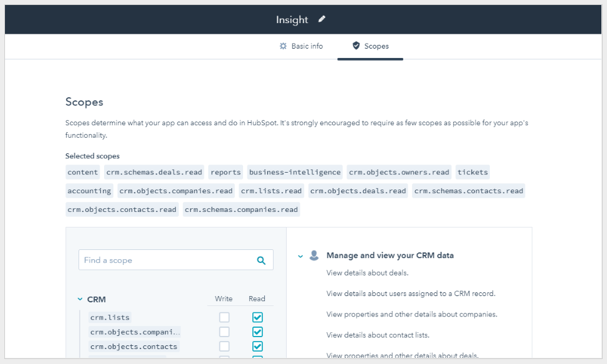This screenshot has height=364, width=607.
Task: Disable Read access for crm.objects.contacts
Action: pyautogui.click(x=257, y=346)
